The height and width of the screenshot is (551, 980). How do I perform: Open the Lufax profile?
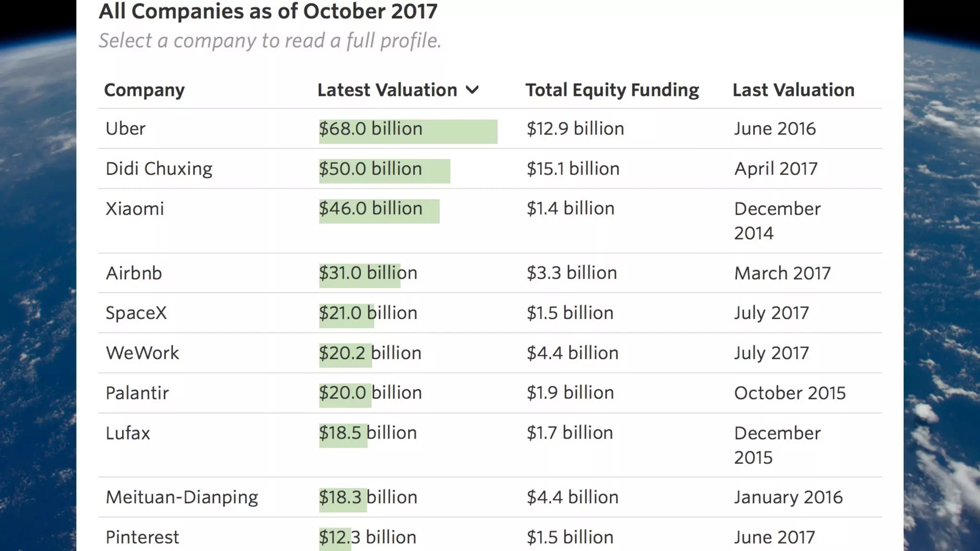(x=128, y=433)
